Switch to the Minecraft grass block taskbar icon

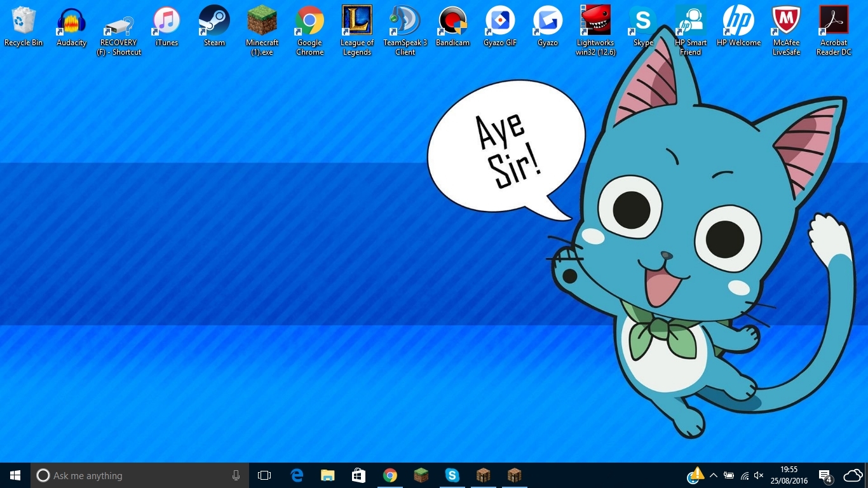click(421, 475)
